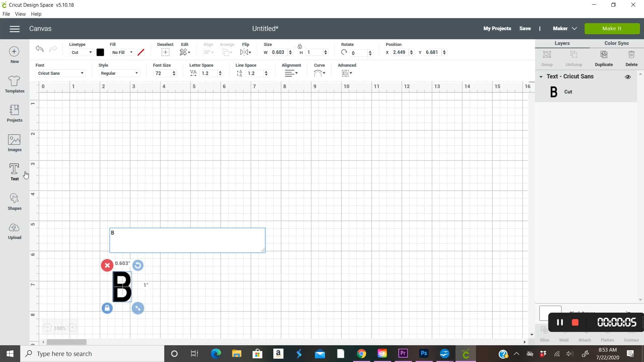
Task: Switch to the Layers tab
Action: 562,43
